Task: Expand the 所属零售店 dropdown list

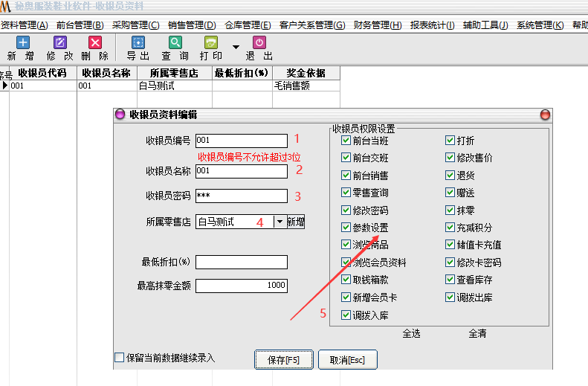Action: (x=280, y=222)
